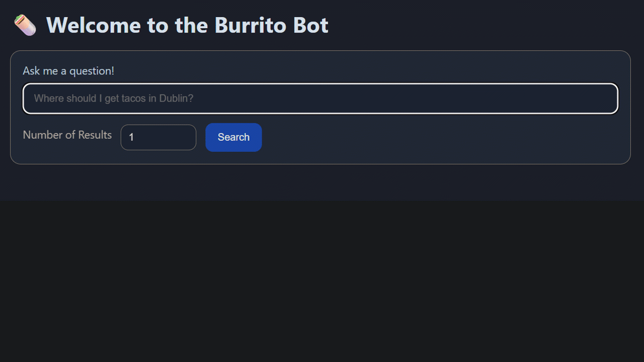Screen dimensions: 644x362
Task: Click blank card space right of Search
Action: tap(443, 137)
